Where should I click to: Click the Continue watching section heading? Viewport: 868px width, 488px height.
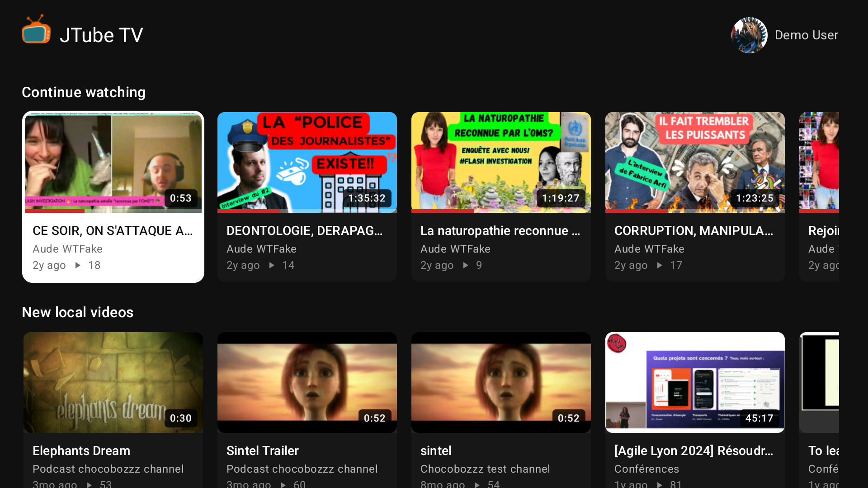(84, 92)
